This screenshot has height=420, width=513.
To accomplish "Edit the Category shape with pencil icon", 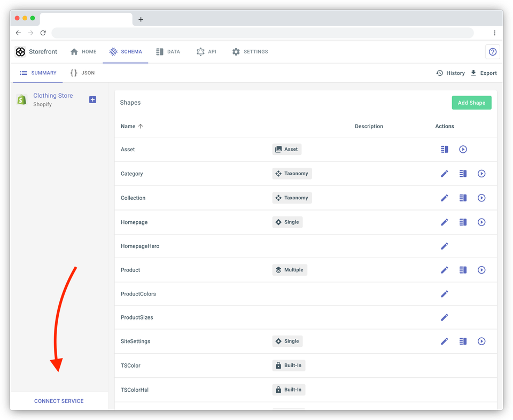I will pyautogui.click(x=444, y=174).
